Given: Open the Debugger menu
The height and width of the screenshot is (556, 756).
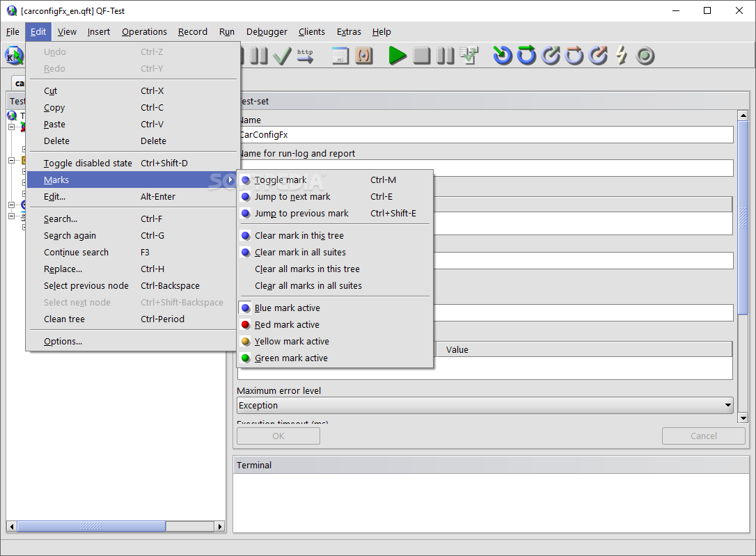Looking at the screenshot, I should 267,32.
